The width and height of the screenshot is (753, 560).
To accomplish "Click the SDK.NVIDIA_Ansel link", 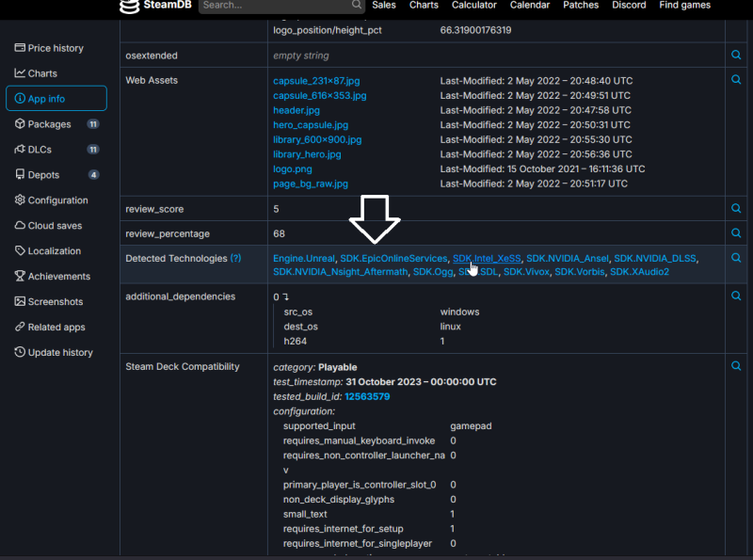I will (568, 259).
